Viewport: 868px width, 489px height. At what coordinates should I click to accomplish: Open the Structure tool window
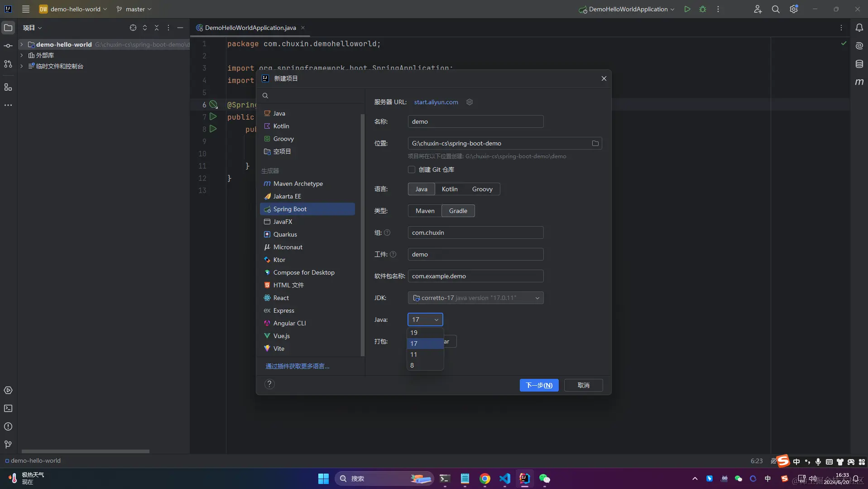tap(8, 87)
